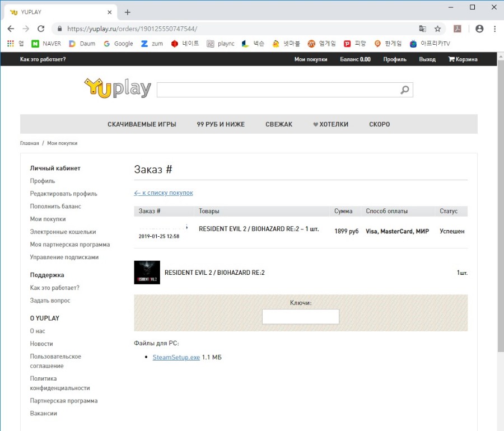Open the СВЕЖАК menu
504x431 pixels.
[279, 124]
